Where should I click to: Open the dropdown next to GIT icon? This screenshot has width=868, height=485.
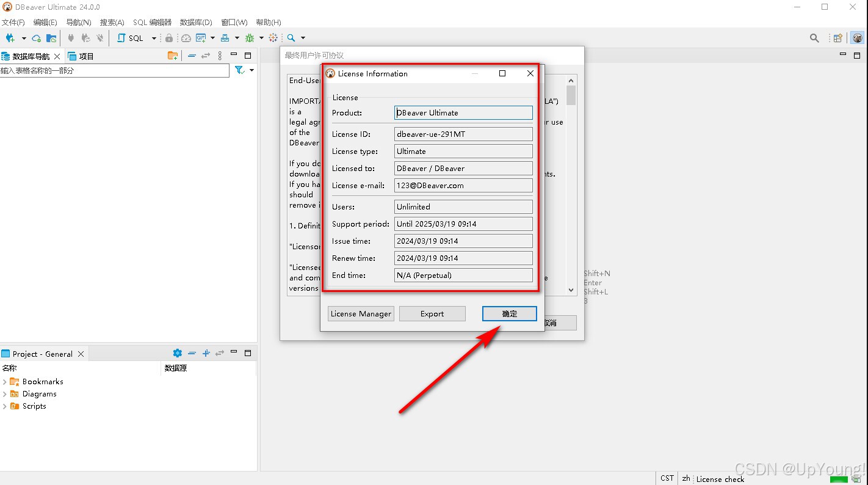click(212, 38)
